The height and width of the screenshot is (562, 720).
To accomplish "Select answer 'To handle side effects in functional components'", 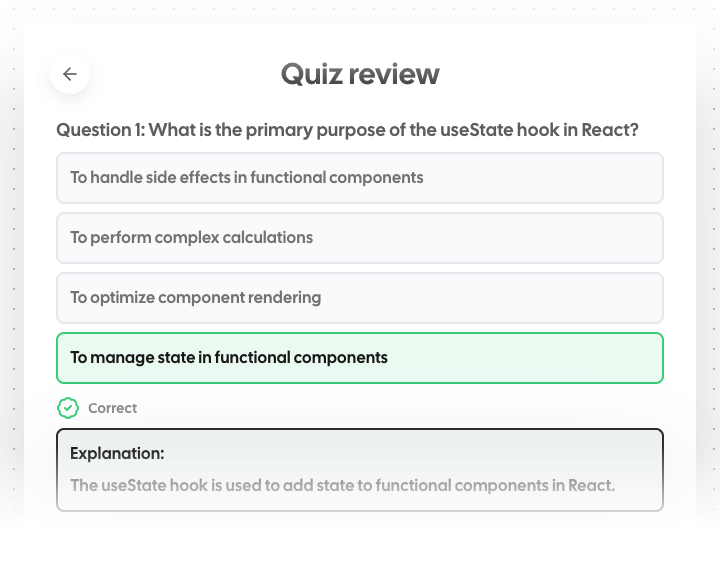I will (247, 178).
